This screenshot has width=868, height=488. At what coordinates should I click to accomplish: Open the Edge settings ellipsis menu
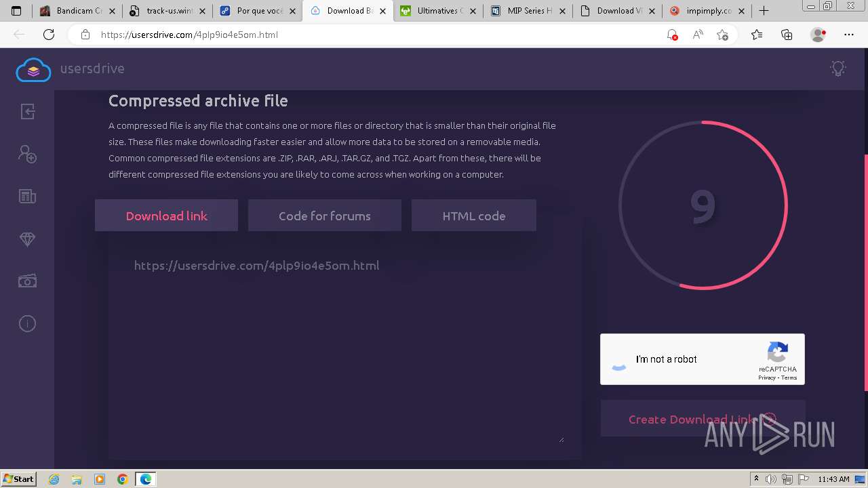[849, 35]
